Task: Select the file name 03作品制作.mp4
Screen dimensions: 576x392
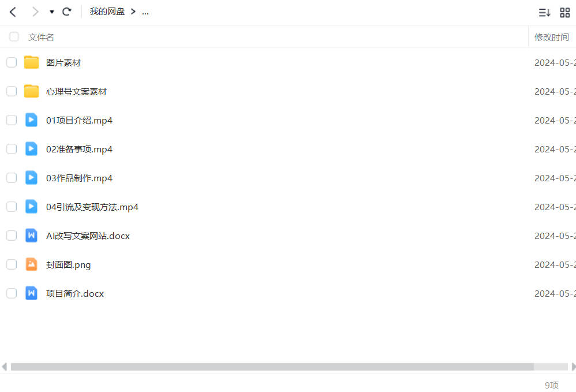Action: click(79, 178)
